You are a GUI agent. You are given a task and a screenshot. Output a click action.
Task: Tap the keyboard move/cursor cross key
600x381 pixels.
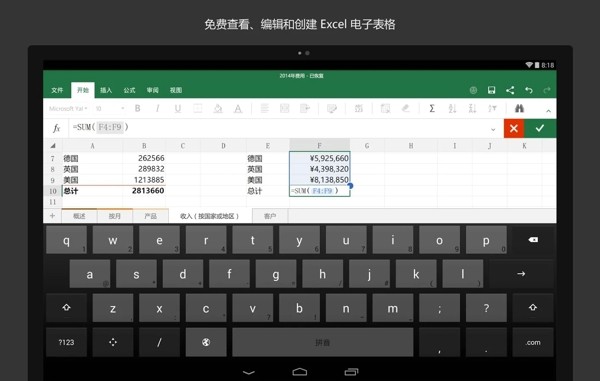pyautogui.click(x=113, y=342)
